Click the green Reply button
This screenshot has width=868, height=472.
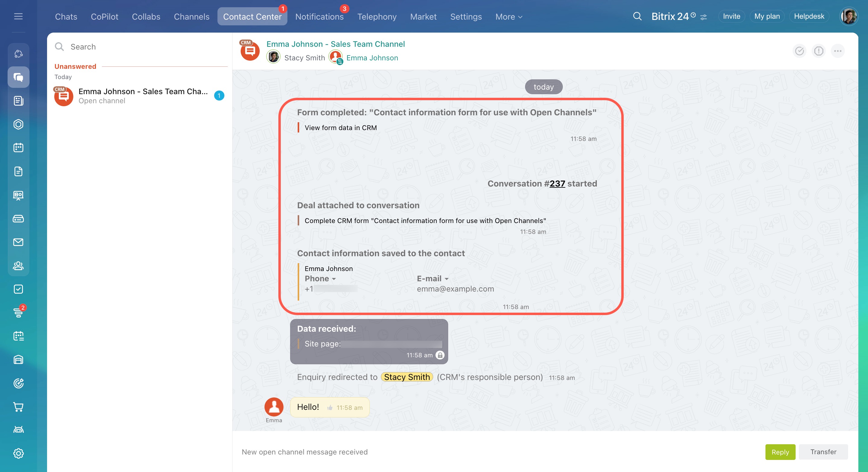click(780, 452)
